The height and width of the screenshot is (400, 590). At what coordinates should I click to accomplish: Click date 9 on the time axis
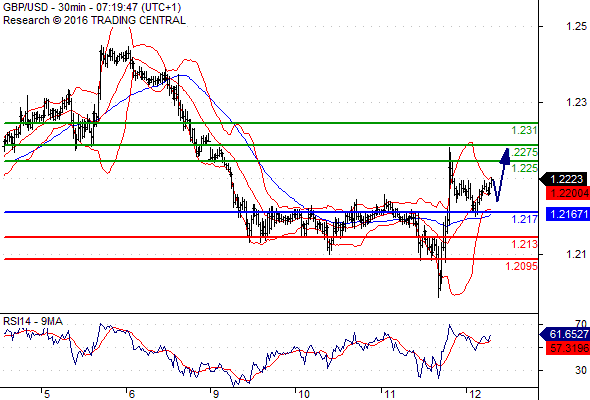(216, 394)
